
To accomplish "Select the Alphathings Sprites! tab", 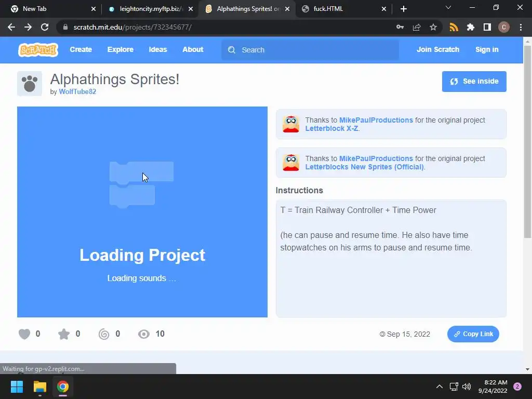I will [247, 9].
